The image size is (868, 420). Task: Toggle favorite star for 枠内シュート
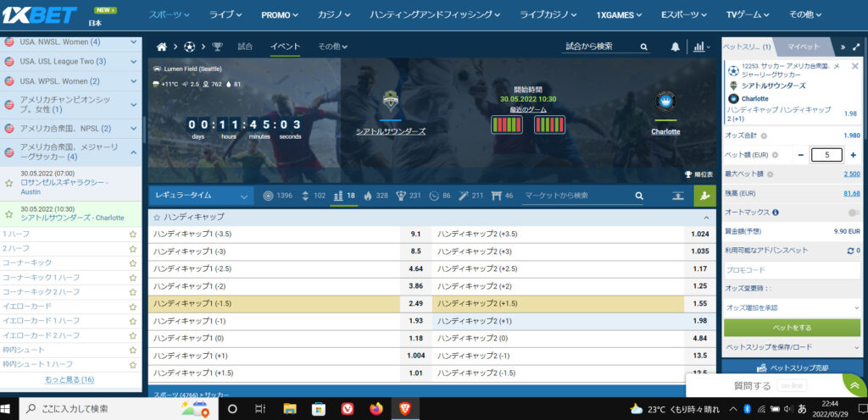tap(132, 351)
